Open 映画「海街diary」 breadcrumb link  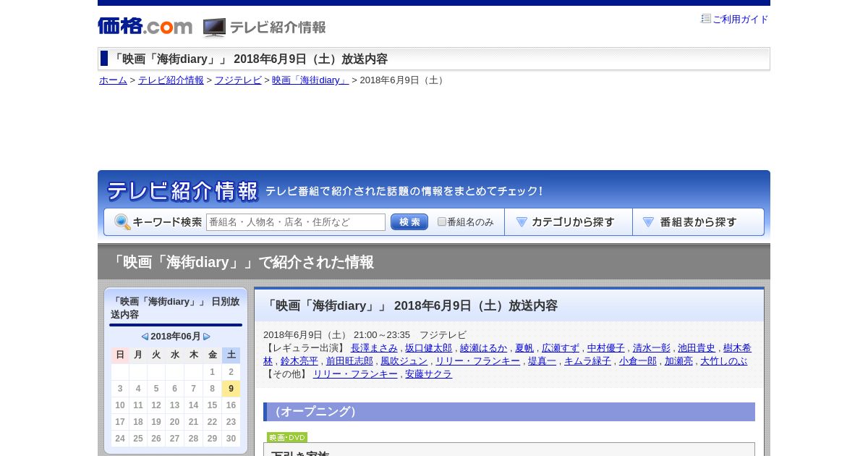tap(310, 80)
